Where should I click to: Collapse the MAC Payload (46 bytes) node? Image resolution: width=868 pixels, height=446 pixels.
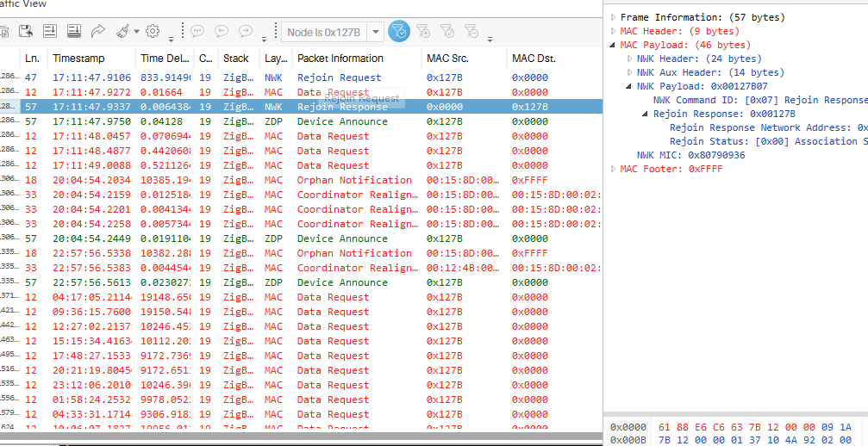[613, 45]
